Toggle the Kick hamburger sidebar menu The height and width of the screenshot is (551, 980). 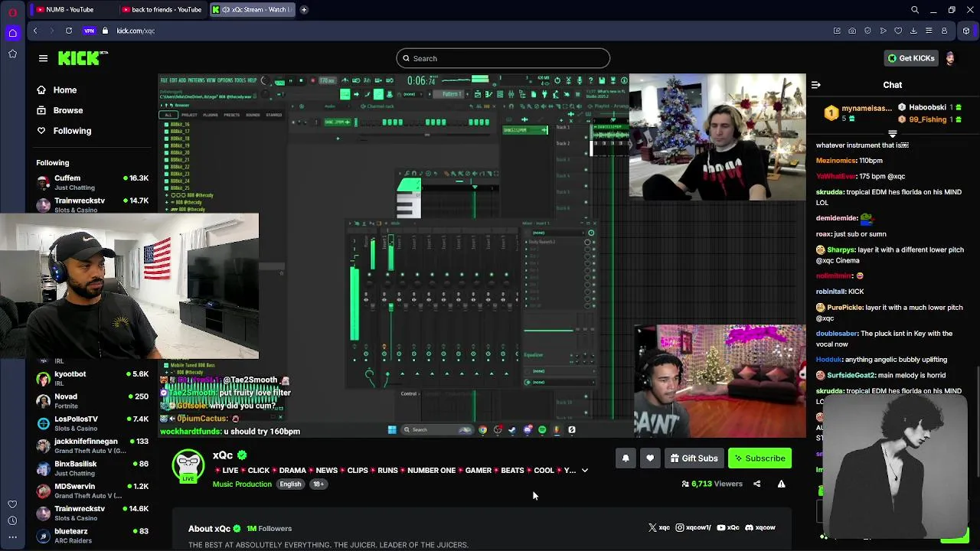(x=43, y=58)
